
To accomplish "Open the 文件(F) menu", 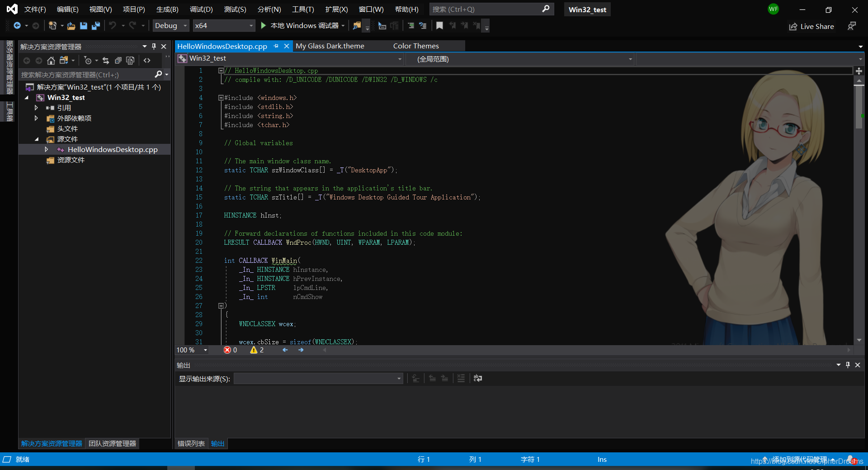I will 35,9.
